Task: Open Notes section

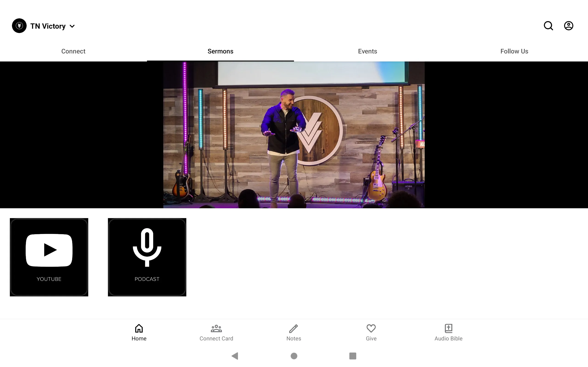Action: 293,332
